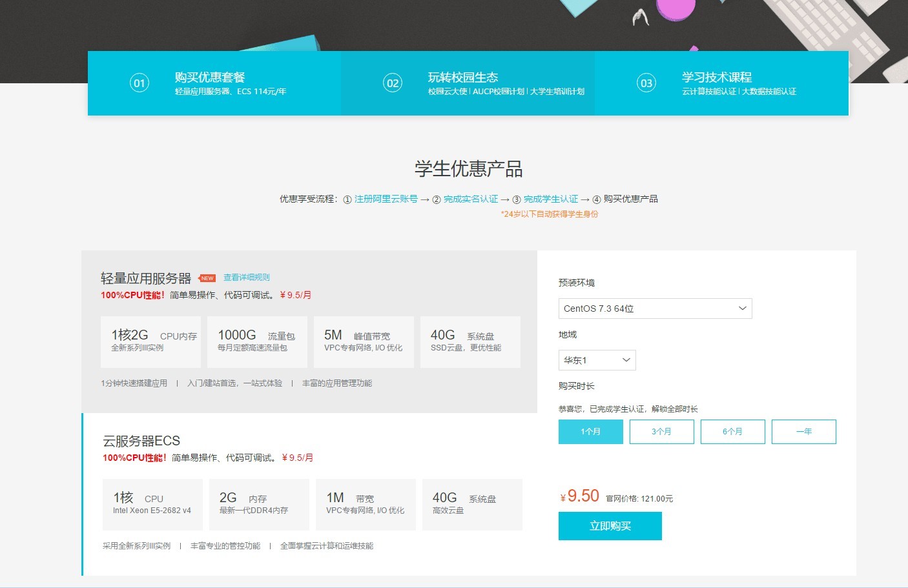Image resolution: width=908 pixels, height=588 pixels.
Task: Click the 1000G 流量包 spec card
Action: coord(257,342)
